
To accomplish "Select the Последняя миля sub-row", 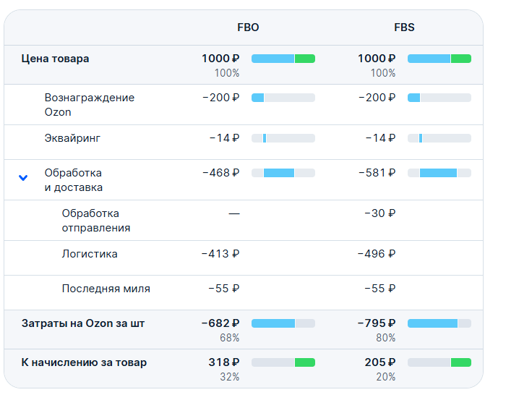I will coord(106,289).
